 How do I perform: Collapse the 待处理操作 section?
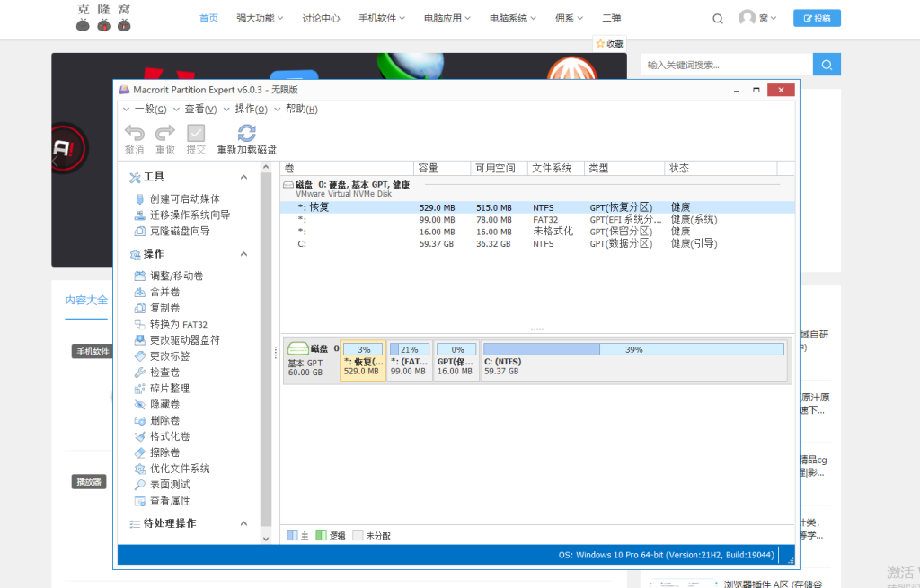tap(244, 523)
